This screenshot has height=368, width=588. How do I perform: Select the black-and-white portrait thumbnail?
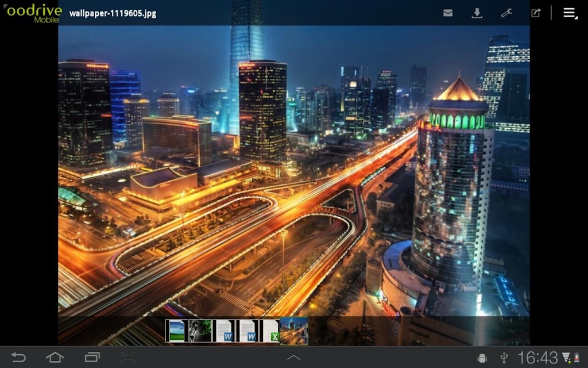tap(200, 331)
